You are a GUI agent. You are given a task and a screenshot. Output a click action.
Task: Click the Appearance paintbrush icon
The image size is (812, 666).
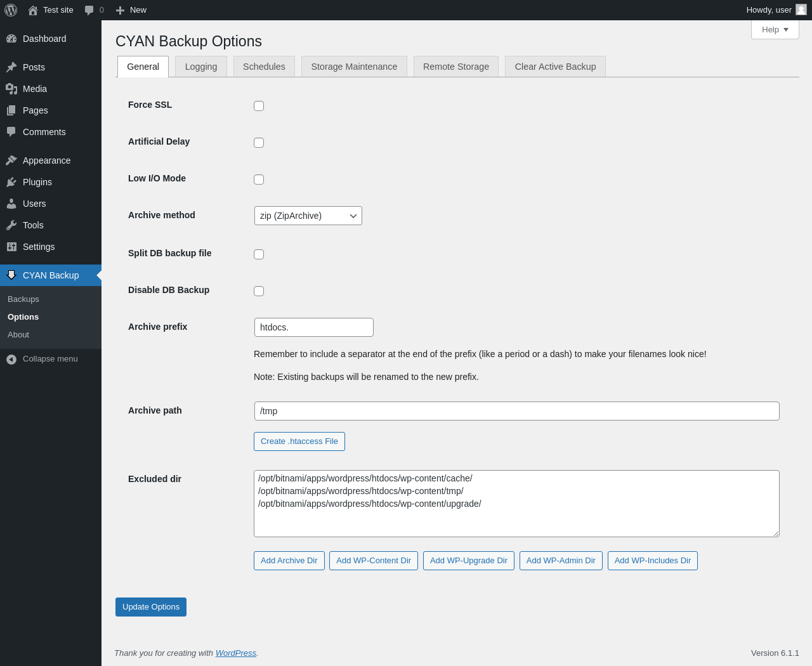[x=11, y=160]
